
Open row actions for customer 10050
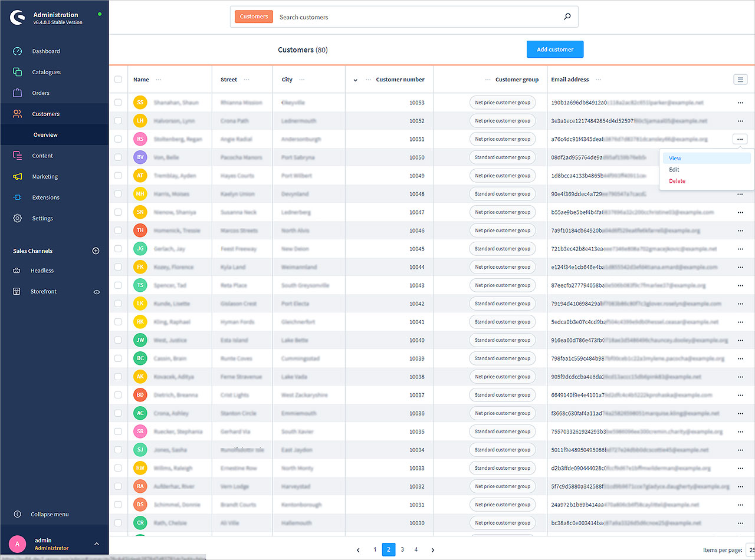[740, 157]
